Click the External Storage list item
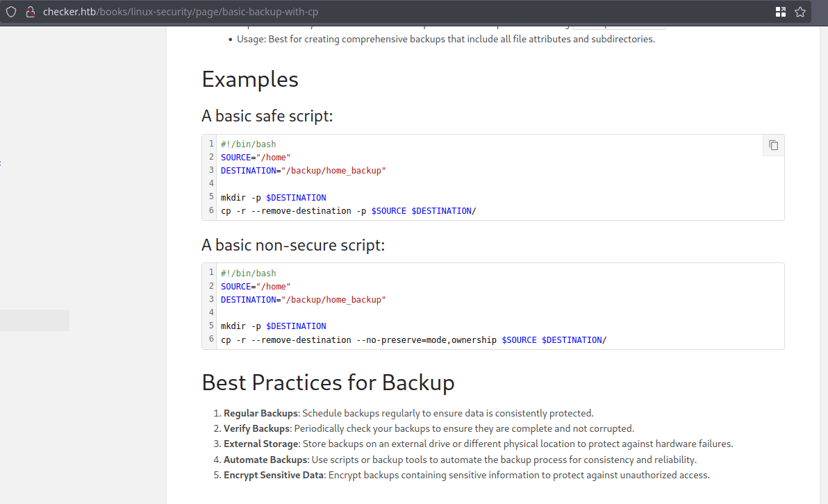The image size is (828, 504). pos(478,444)
